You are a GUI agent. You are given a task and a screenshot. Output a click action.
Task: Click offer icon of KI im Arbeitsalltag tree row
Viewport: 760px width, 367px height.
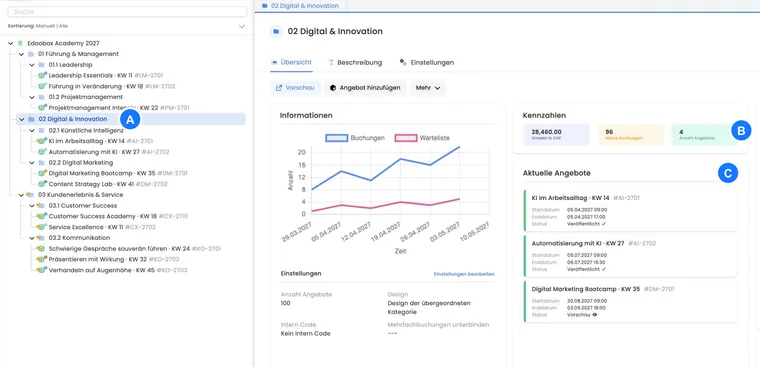click(42, 141)
